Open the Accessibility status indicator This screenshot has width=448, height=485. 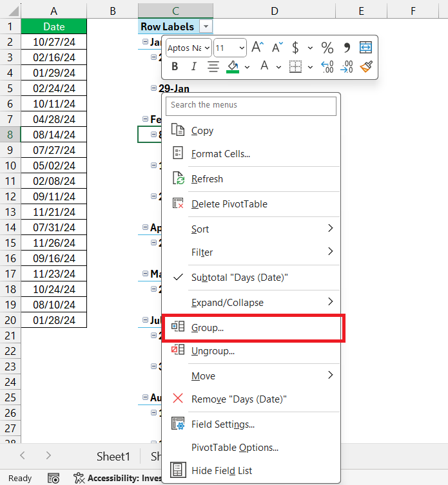point(118,478)
